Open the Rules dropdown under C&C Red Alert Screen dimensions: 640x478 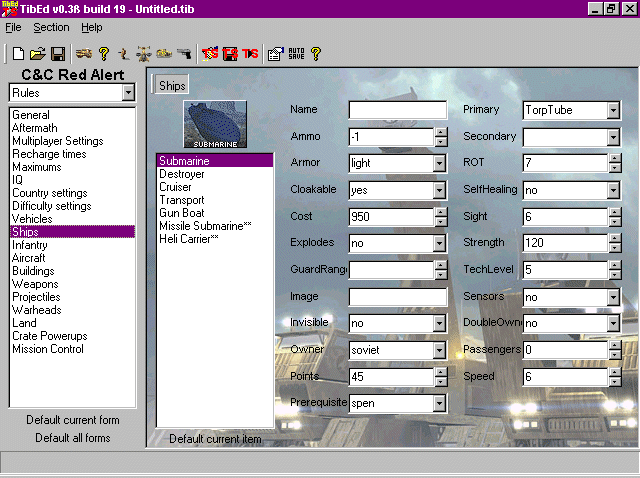click(128, 93)
